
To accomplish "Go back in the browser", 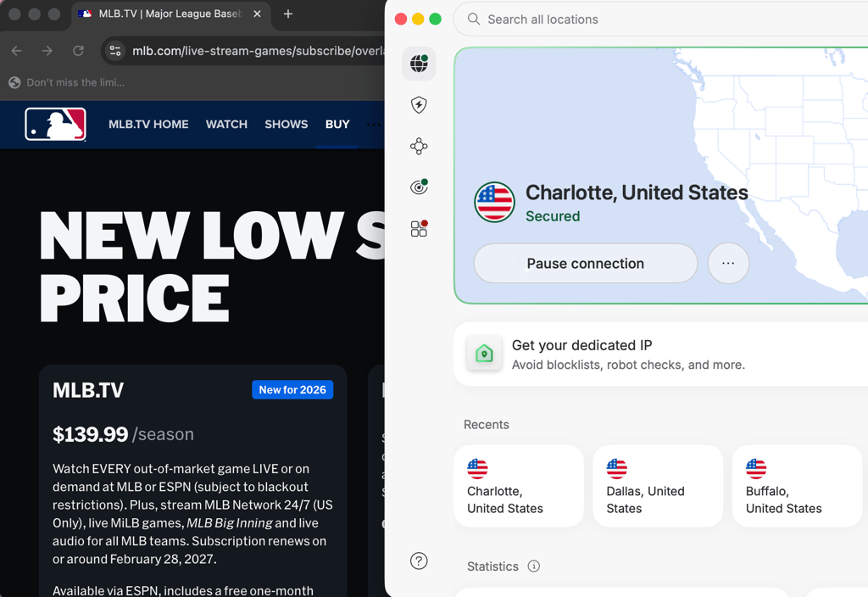I will (17, 51).
